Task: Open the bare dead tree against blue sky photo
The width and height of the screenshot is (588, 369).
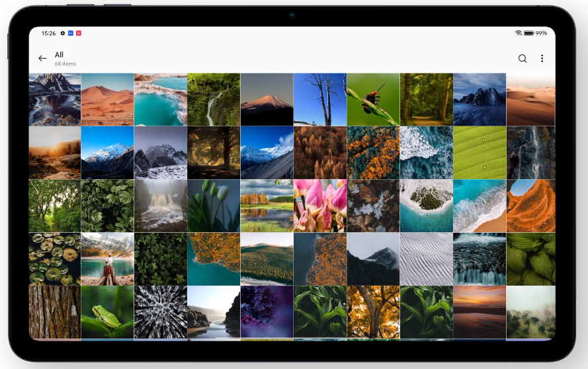Action: point(320,99)
